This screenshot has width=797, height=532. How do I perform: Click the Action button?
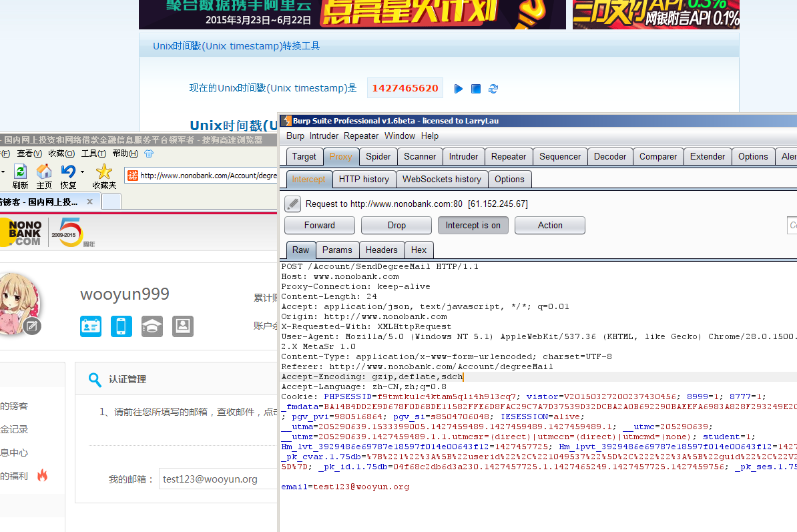(550, 225)
